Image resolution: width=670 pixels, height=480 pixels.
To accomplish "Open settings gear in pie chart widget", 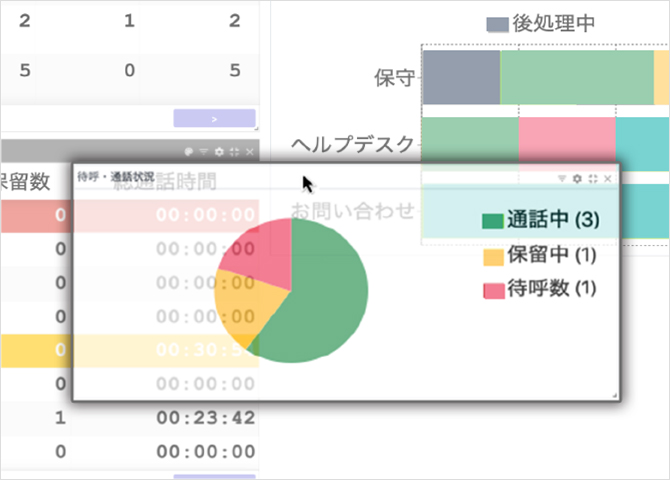I will coord(577,179).
